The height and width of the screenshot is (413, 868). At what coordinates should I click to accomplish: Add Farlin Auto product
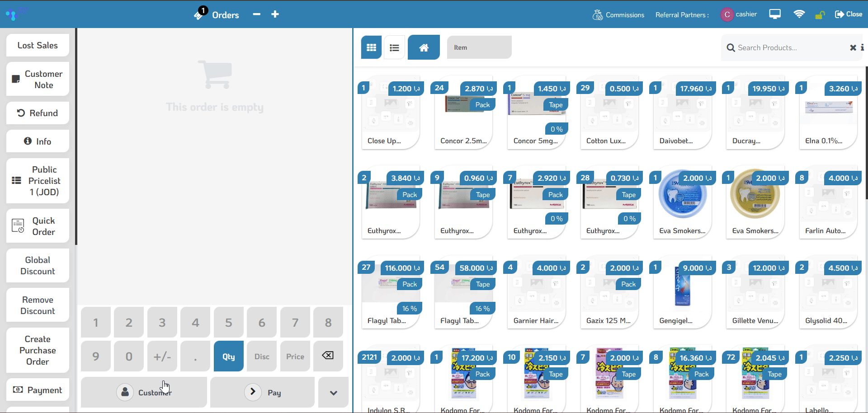tap(828, 202)
